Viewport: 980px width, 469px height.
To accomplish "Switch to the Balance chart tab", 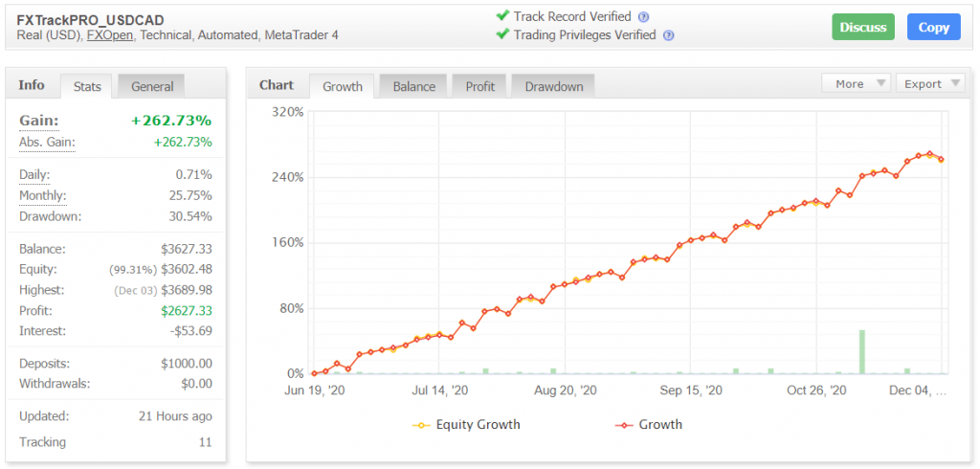I will click(x=414, y=86).
